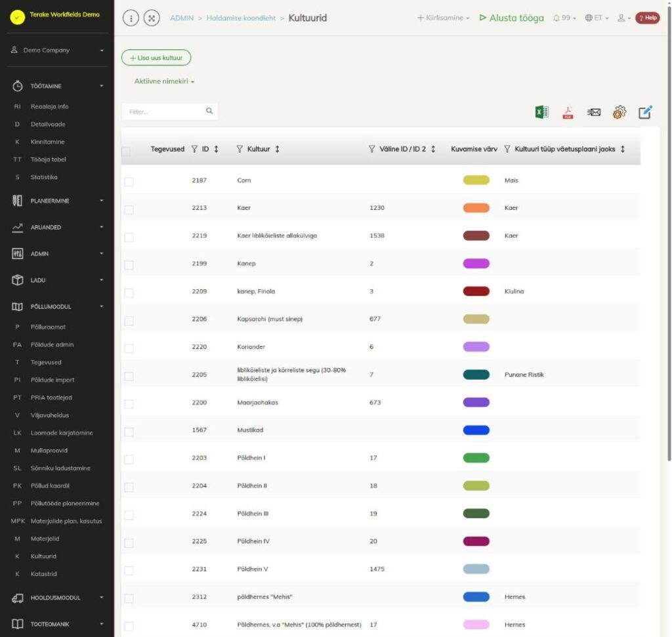
Task: Click the orange color swatch for Kaer
Action: 476,208
